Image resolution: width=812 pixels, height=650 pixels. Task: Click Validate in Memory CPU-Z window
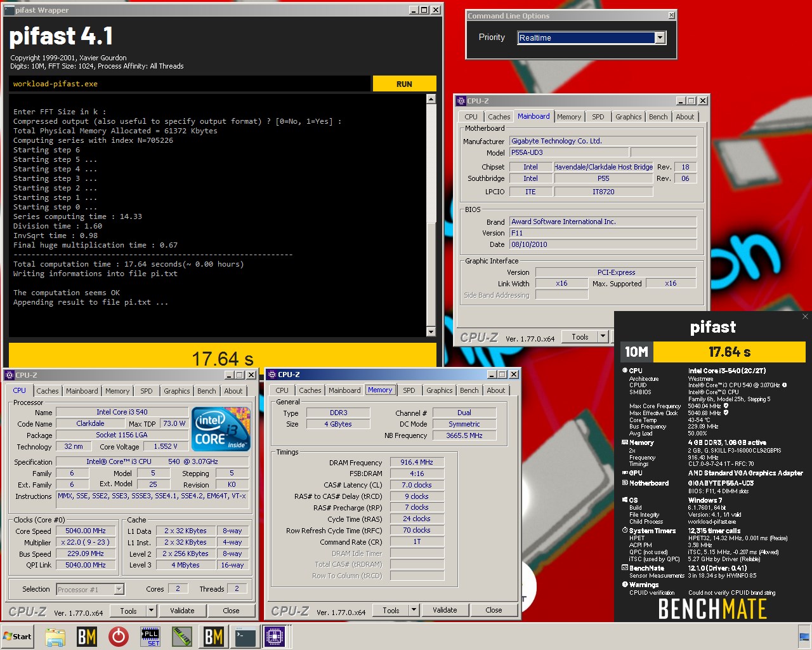[445, 610]
